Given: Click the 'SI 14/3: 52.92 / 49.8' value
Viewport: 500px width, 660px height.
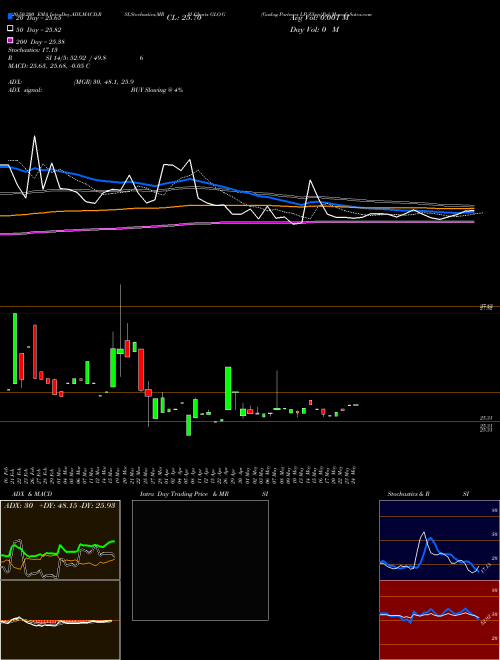Looking at the screenshot, I should coord(78,58).
